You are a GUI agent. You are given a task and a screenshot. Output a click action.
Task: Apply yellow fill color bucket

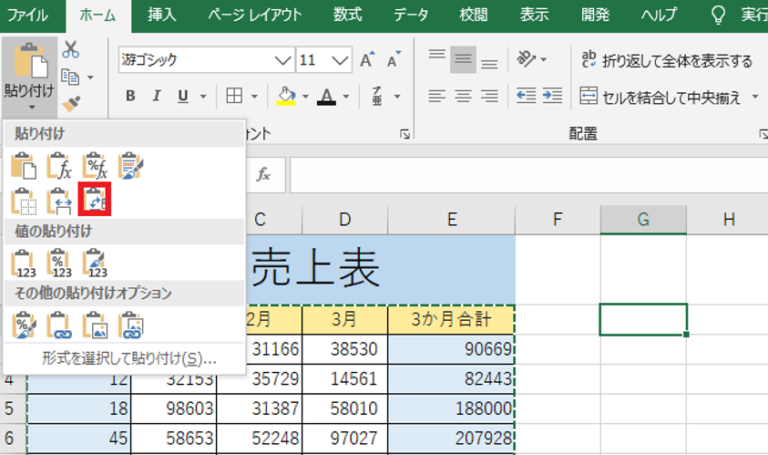click(287, 96)
